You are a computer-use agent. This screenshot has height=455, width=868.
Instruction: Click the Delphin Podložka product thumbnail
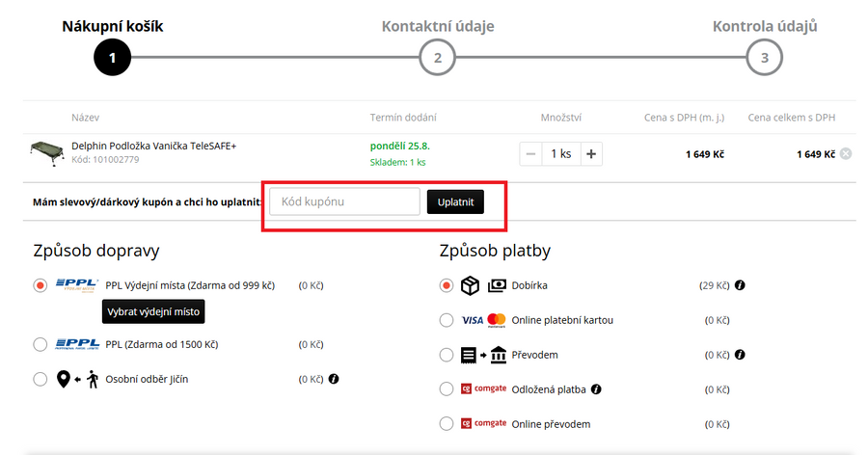[46, 152]
